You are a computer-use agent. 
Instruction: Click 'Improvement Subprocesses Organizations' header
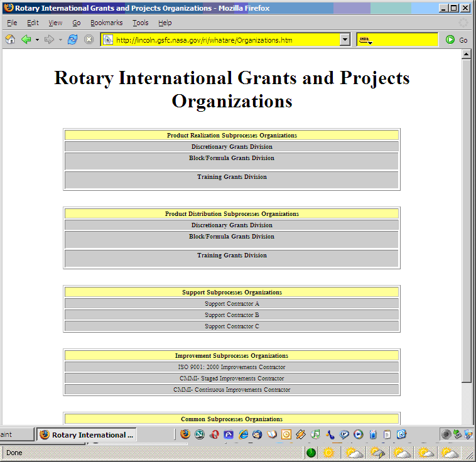232,355
